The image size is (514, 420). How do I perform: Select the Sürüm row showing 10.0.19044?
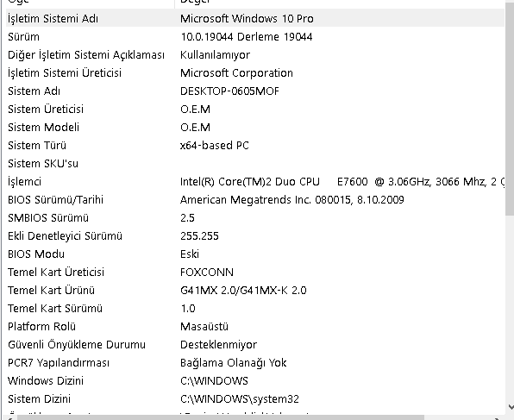(255, 36)
